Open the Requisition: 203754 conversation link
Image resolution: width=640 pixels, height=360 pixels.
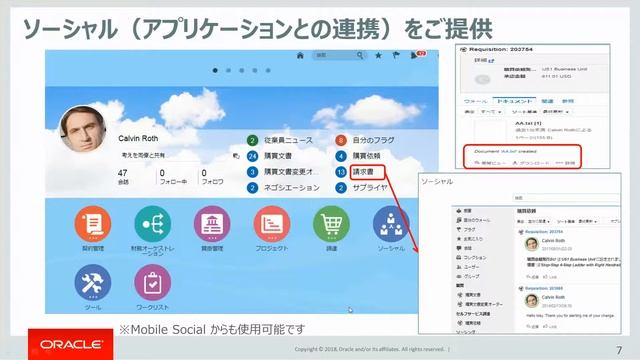click(544, 232)
